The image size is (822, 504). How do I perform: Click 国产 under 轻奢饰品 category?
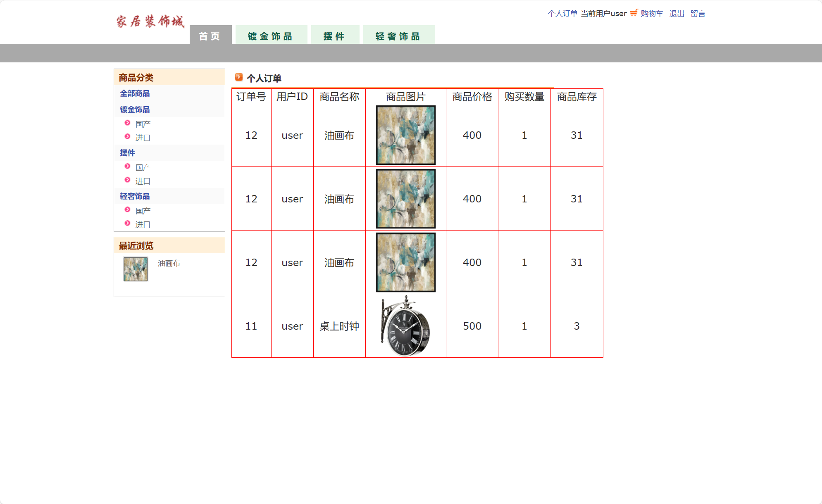(143, 210)
